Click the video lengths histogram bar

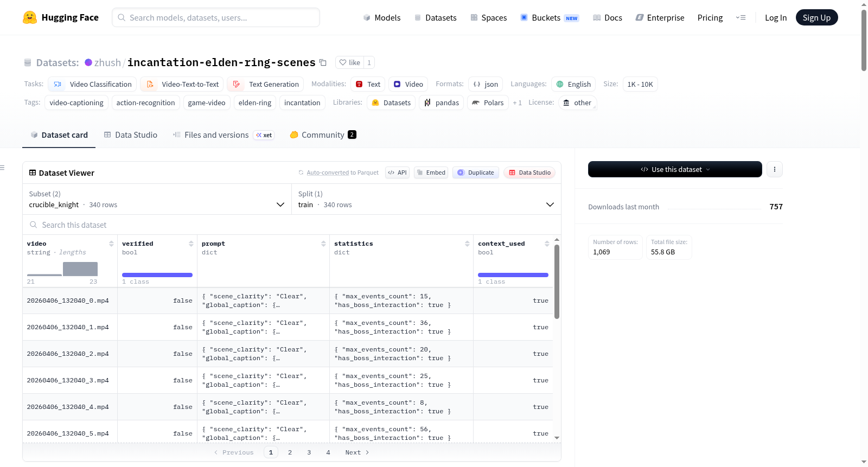pyautogui.click(x=80, y=269)
